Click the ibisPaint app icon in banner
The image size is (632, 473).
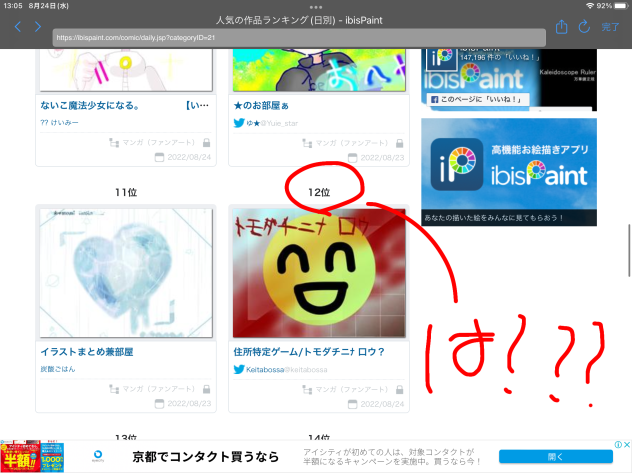point(457,164)
